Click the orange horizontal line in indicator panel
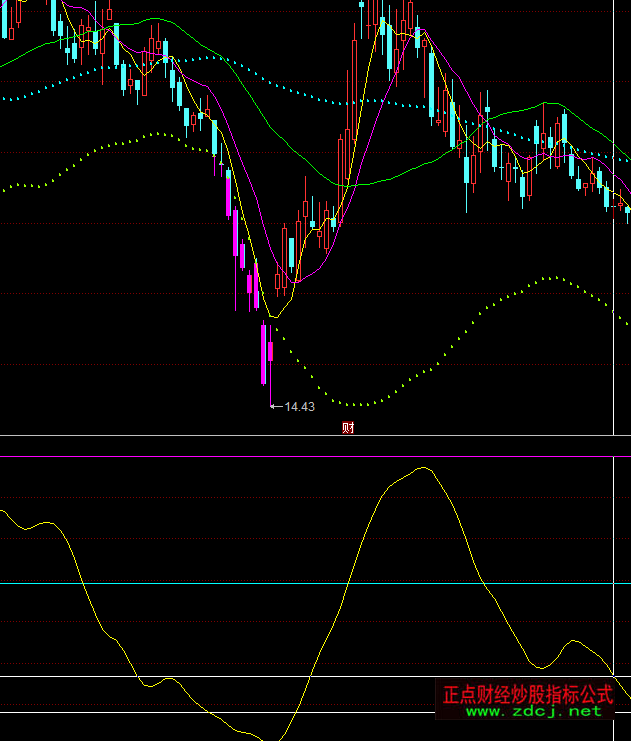 click(x=300, y=583)
